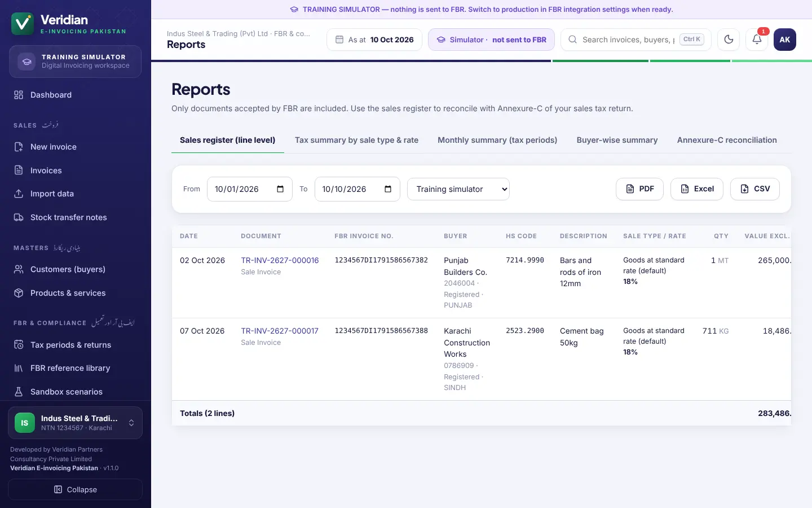Select the Sales register (line level) tab
This screenshot has width=812, height=508.
click(x=227, y=140)
